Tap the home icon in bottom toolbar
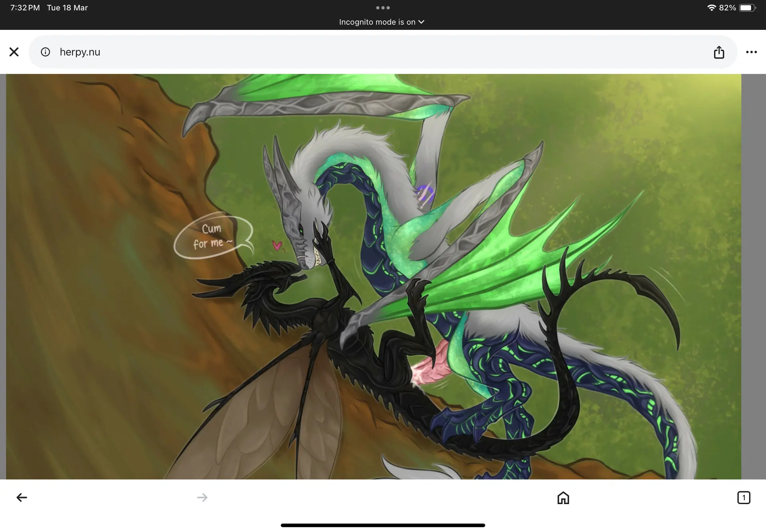 563,497
